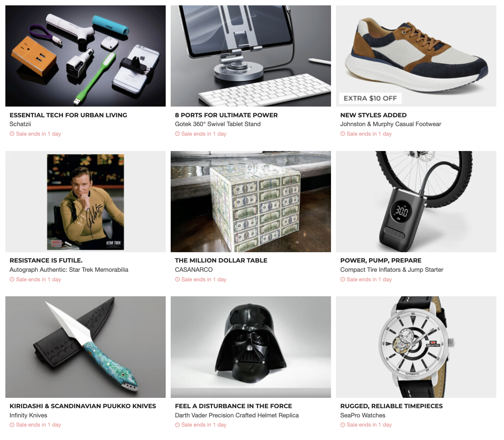Open the Schatzii tech gadgets product image

tap(86, 56)
